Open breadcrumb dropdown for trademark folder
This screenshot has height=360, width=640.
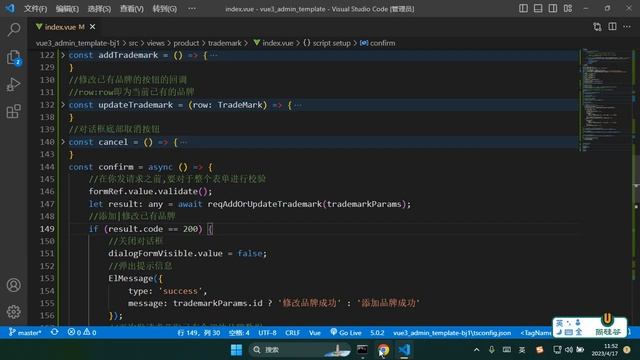(x=225, y=43)
